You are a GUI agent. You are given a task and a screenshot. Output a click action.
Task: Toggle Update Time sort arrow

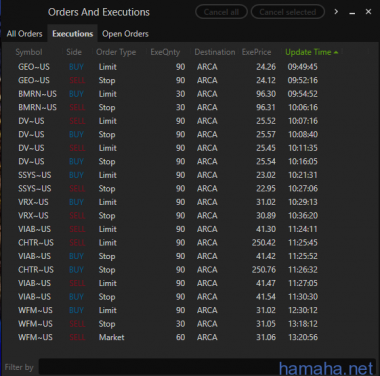click(x=336, y=52)
